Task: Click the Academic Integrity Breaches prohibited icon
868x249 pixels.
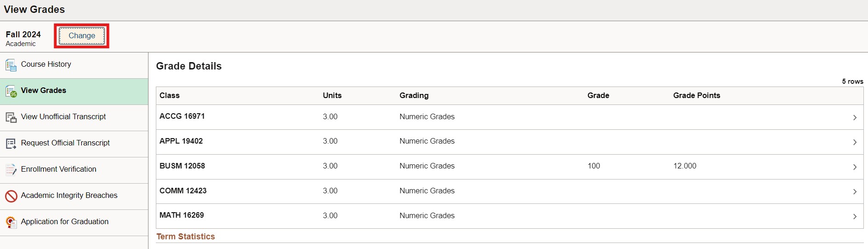Action: pos(11,197)
